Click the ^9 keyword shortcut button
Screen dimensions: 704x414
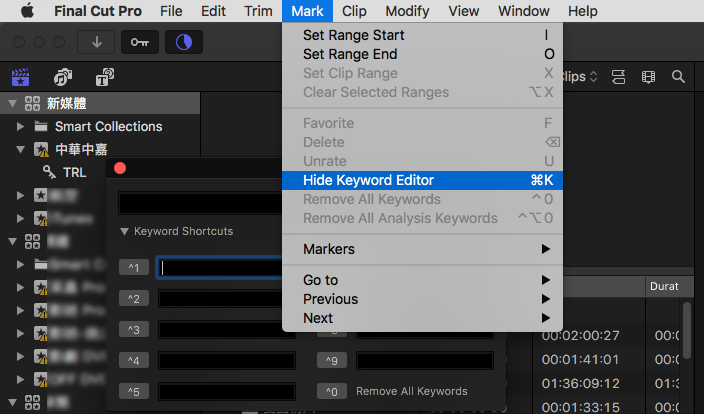pos(332,361)
